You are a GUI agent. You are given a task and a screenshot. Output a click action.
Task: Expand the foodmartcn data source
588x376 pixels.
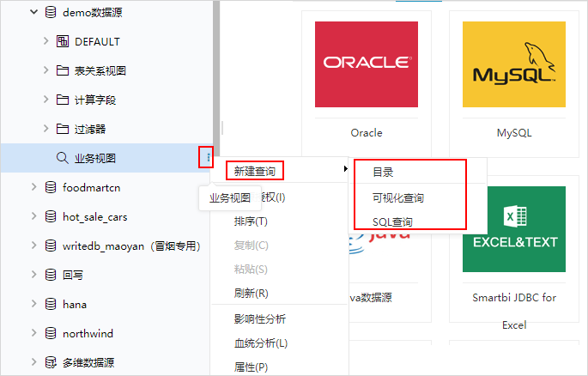coord(33,186)
